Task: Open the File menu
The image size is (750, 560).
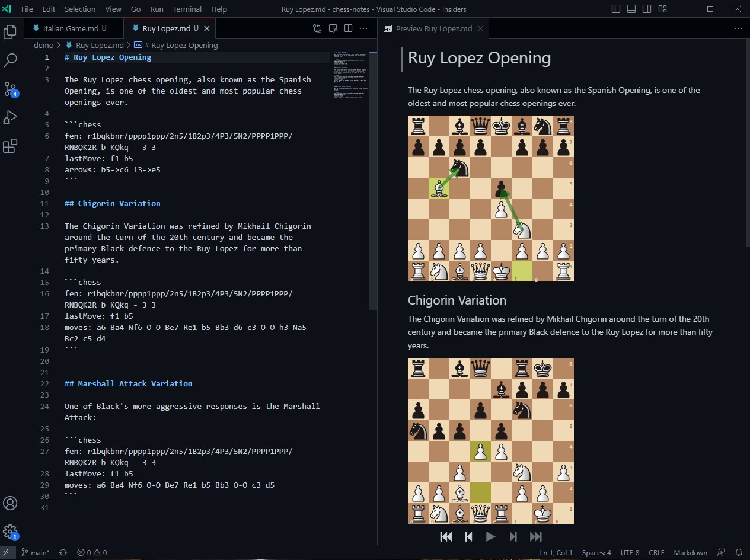Action: click(x=27, y=9)
